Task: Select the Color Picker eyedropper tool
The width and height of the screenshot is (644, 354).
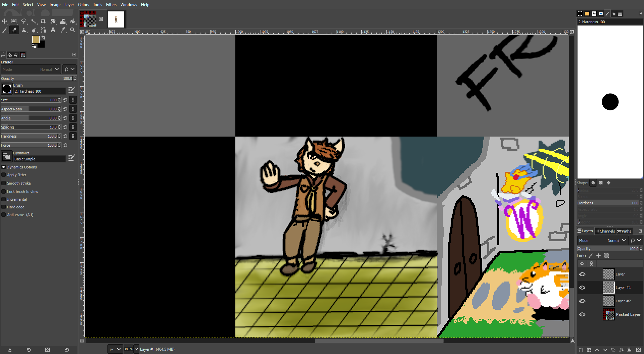Action: 63,30
